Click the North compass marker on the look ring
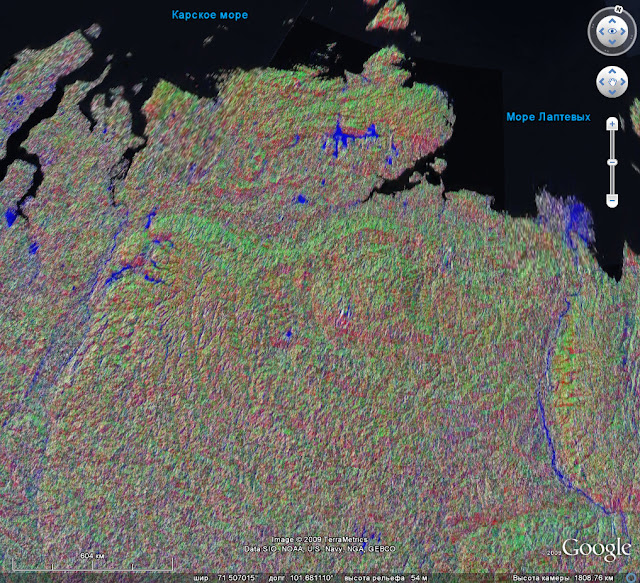Viewport: 640px width, 583px height. pos(618,8)
